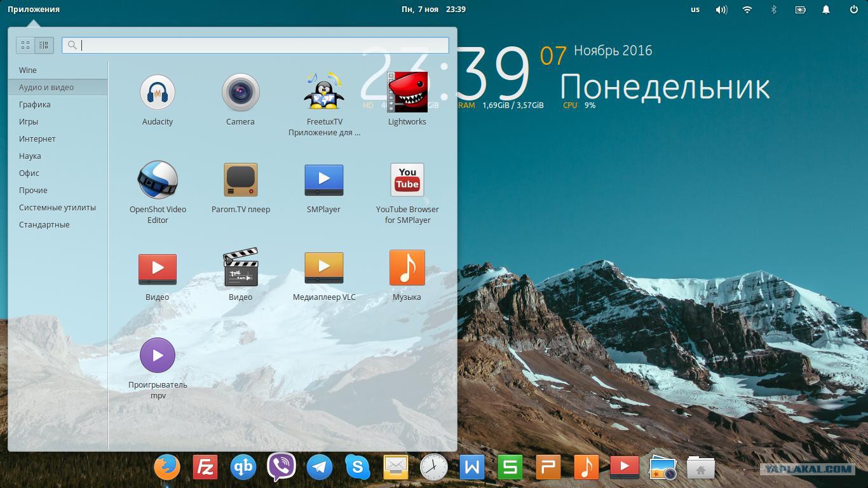Open the orange music player in the dock
The width and height of the screenshot is (868, 488).
pos(587,468)
